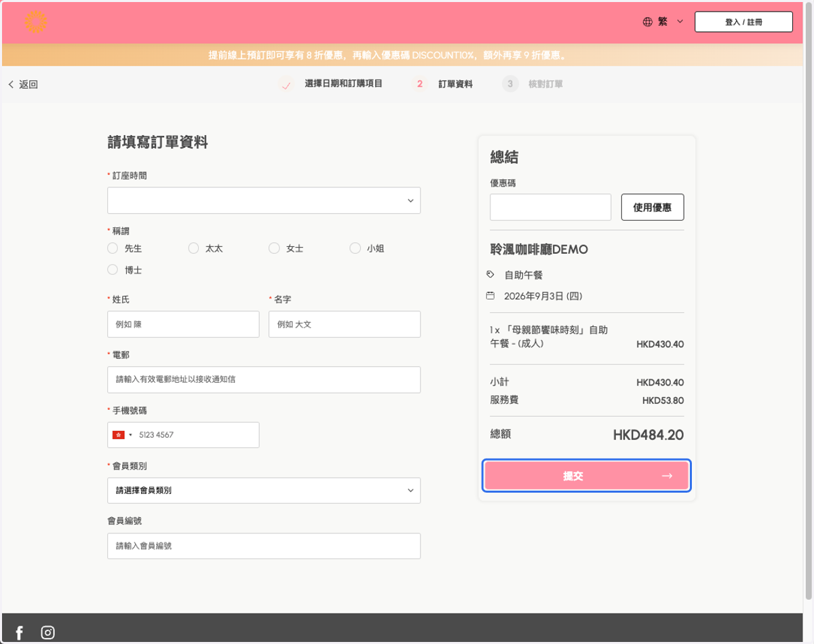
Task: Focus the 優惠碼 input field
Action: point(550,207)
